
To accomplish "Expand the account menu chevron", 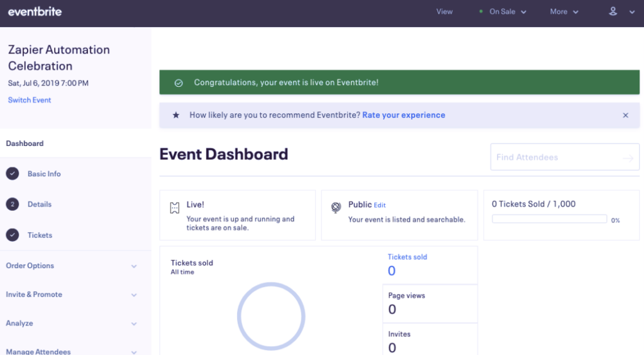I will [x=631, y=13].
